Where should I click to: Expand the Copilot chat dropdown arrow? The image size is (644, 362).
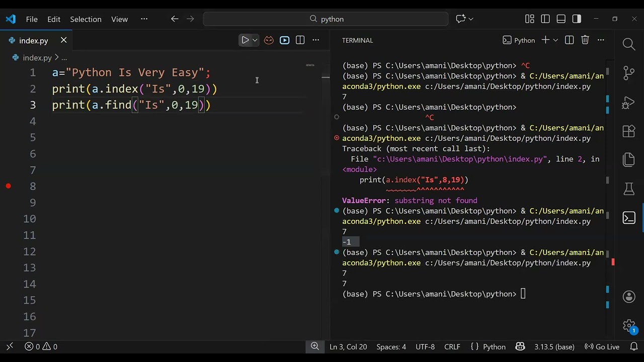click(471, 19)
